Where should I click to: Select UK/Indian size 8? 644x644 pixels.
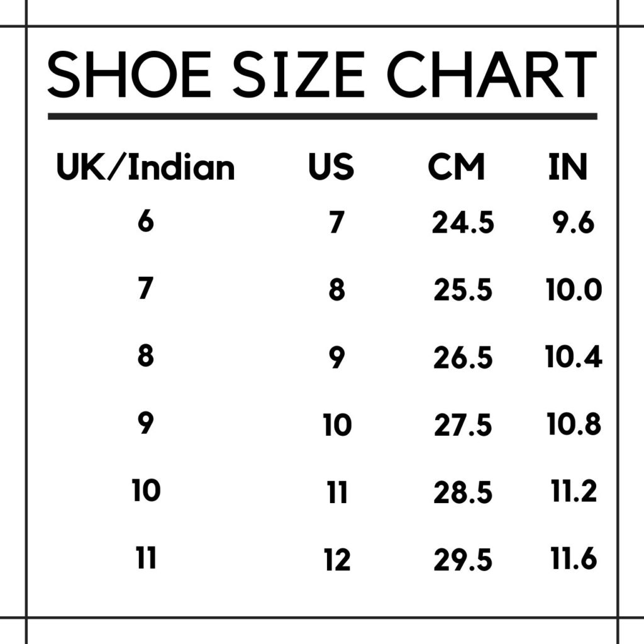[x=145, y=356]
